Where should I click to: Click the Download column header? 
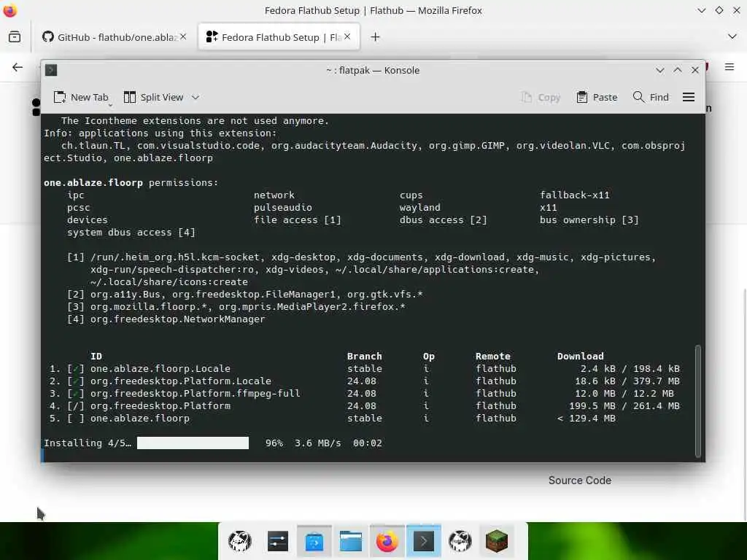pyautogui.click(x=580, y=356)
